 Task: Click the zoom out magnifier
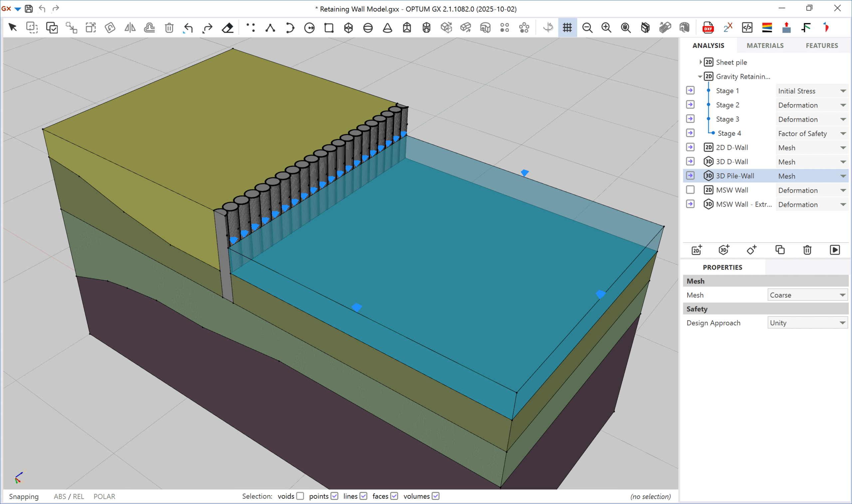587,28
